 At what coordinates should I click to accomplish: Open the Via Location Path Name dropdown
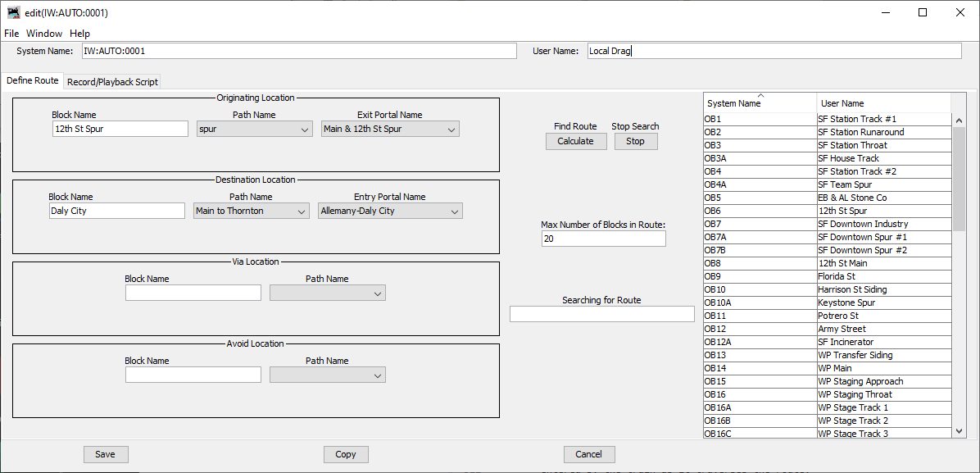(327, 293)
